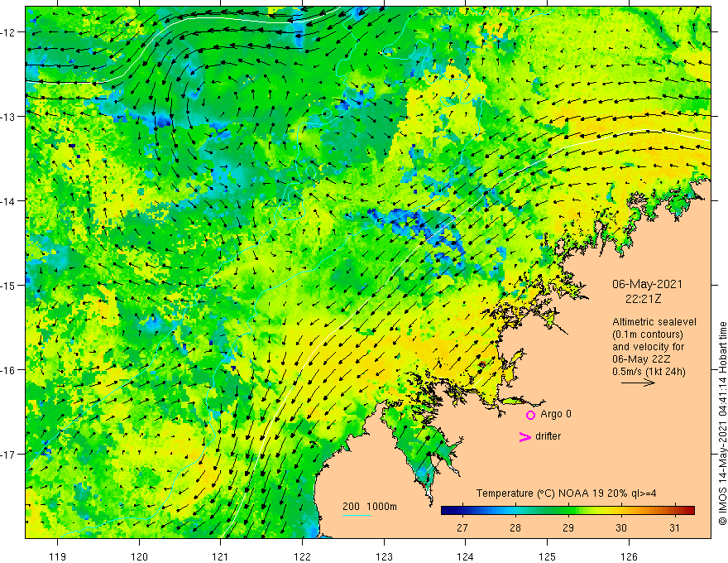Click the latitude -14 axis label
The height and width of the screenshot is (563, 728).
[9, 201]
